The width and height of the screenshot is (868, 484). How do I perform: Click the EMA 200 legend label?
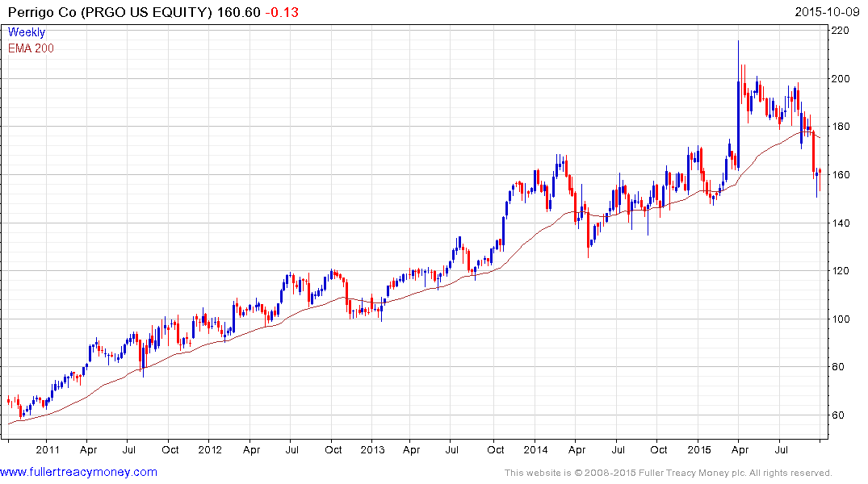click(31, 48)
